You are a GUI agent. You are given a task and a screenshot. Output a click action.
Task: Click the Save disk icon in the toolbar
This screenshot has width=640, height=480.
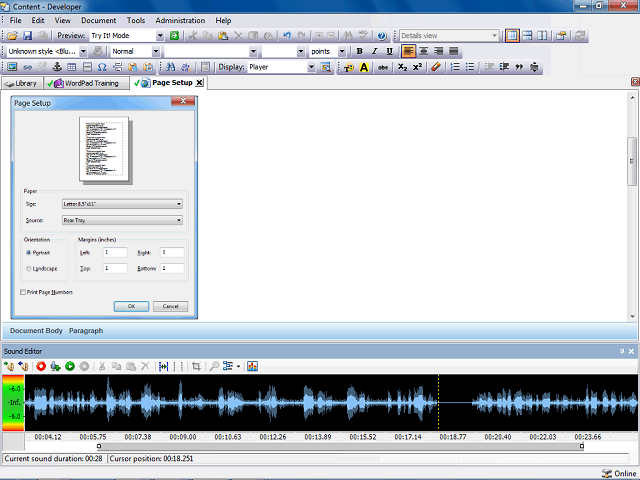[27, 36]
